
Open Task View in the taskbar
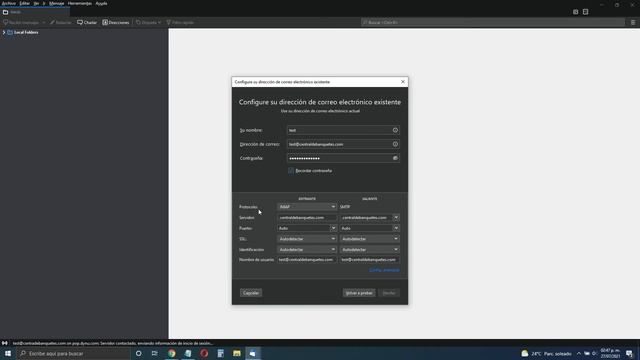[x=155, y=353]
